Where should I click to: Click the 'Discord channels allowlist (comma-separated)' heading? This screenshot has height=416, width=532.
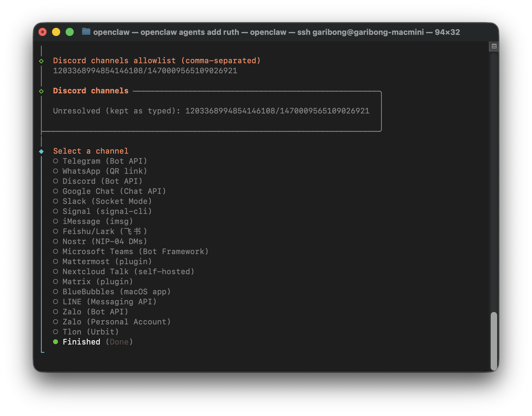tap(157, 61)
